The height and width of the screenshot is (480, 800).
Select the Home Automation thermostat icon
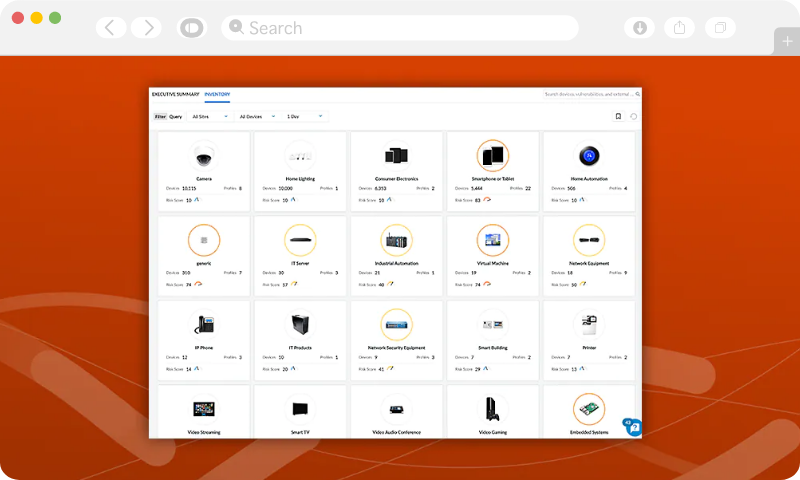coord(588,156)
